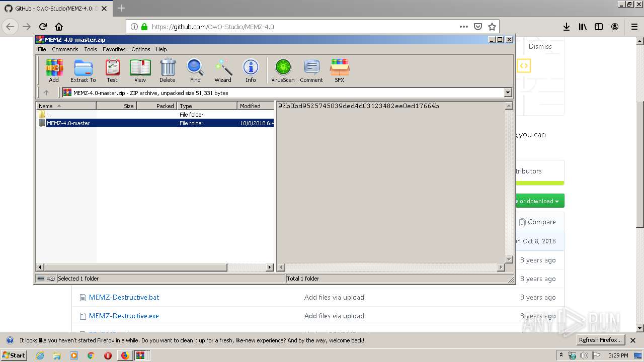The width and height of the screenshot is (644, 362).
Task: Click the Firefox reload button
Action: tap(43, 27)
